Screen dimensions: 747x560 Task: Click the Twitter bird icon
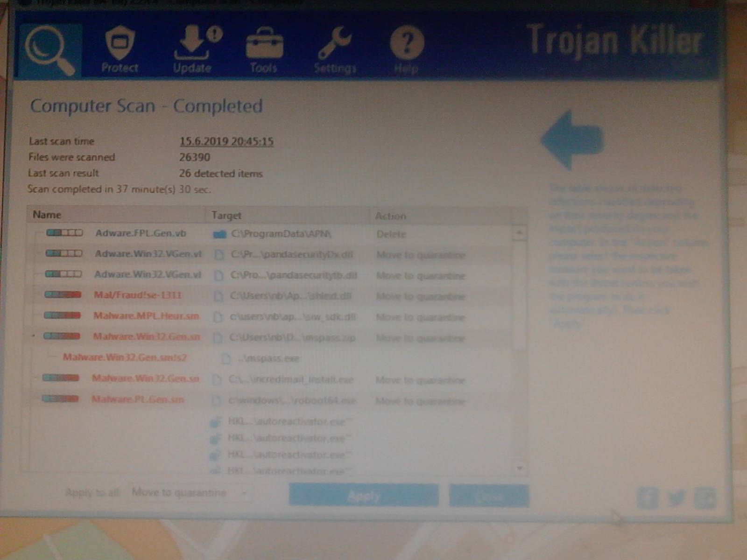click(677, 498)
